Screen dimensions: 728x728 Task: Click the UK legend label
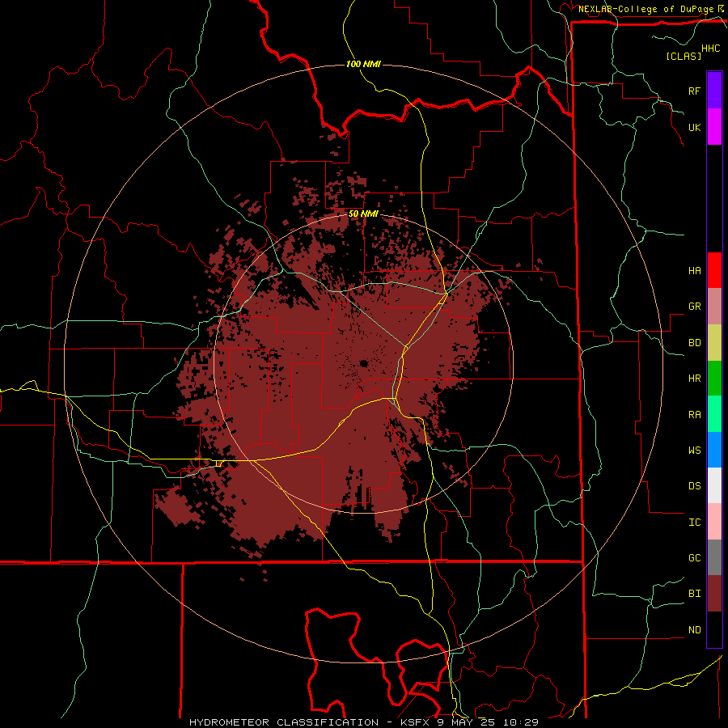[x=694, y=127]
